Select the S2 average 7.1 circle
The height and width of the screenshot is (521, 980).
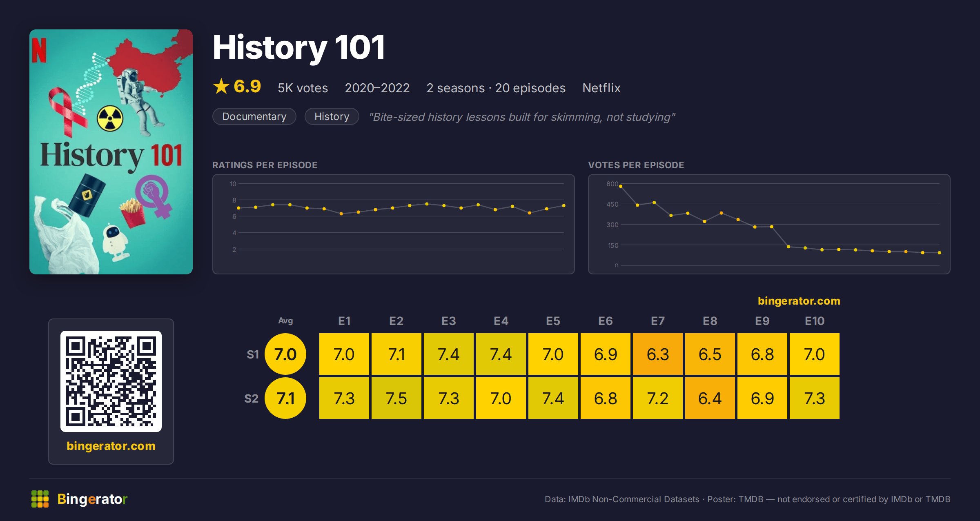285,398
